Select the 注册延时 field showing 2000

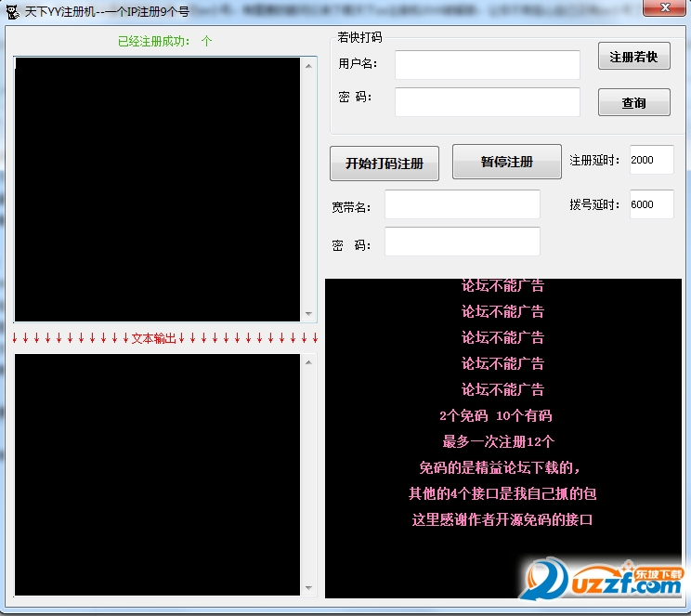651,160
